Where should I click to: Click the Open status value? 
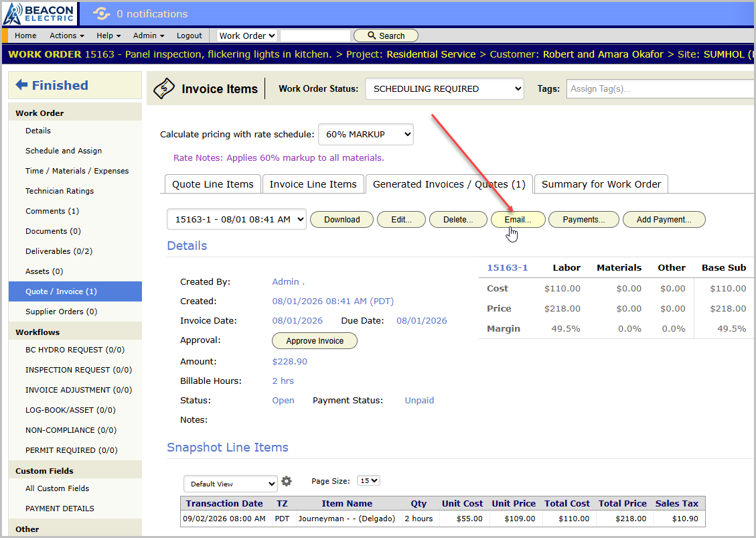[283, 401]
